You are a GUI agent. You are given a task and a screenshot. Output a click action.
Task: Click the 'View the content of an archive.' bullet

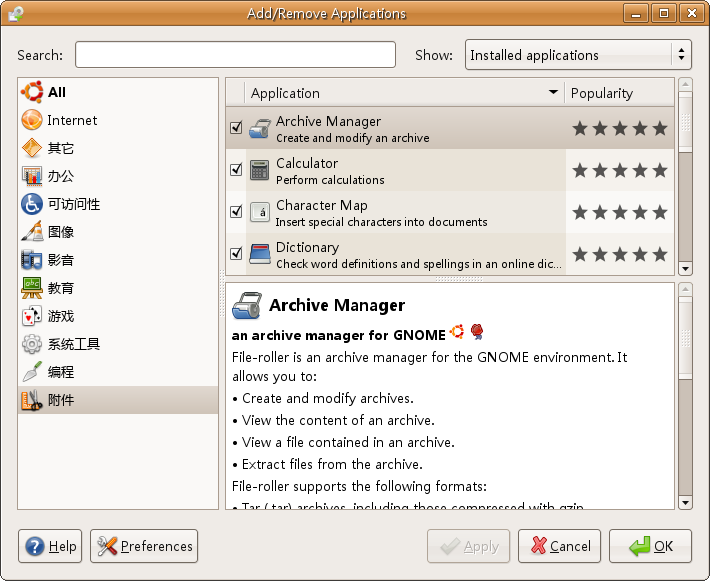[338, 420]
